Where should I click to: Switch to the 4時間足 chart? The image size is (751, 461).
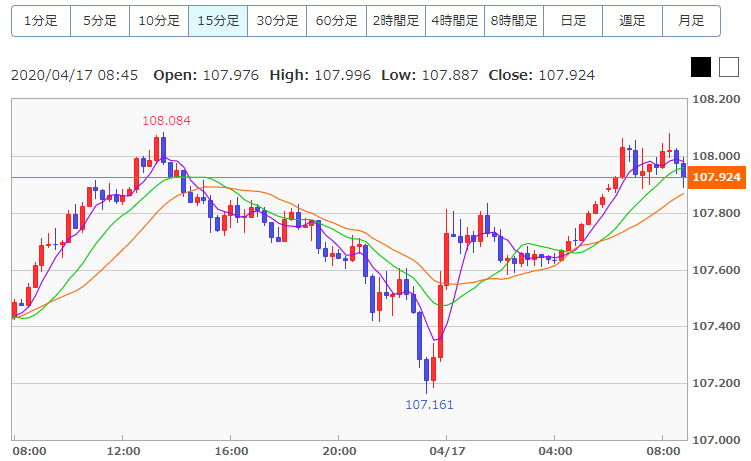pos(455,21)
